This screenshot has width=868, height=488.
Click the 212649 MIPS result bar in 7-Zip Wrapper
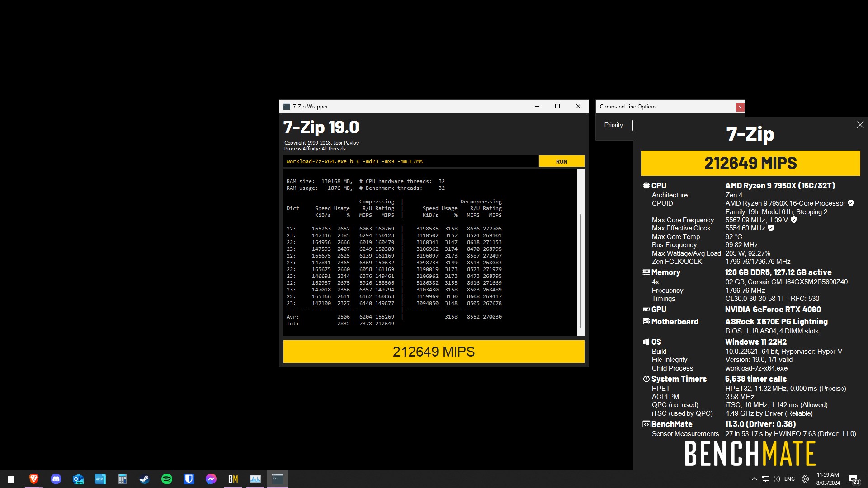pyautogui.click(x=434, y=352)
